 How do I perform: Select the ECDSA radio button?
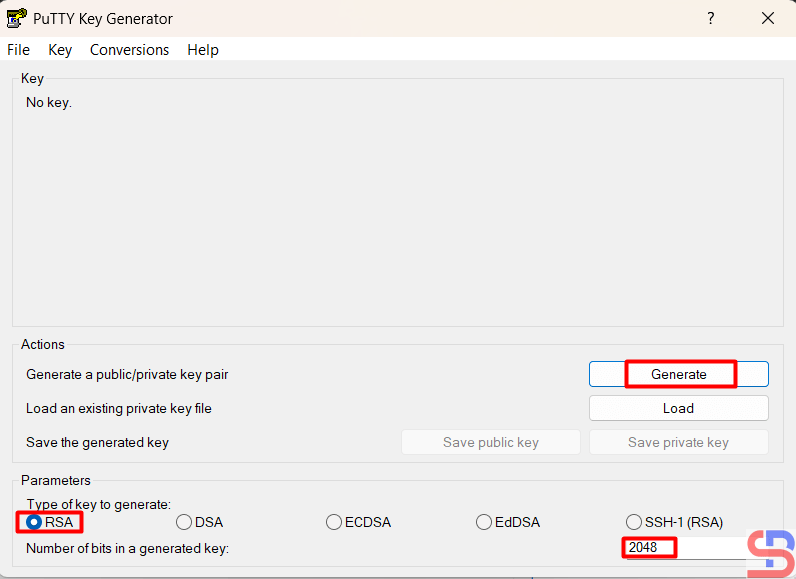click(334, 522)
